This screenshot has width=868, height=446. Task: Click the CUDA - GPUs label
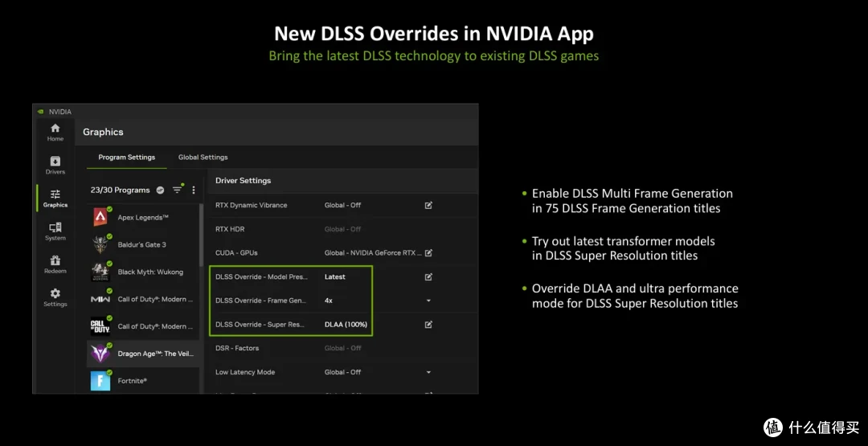click(236, 253)
